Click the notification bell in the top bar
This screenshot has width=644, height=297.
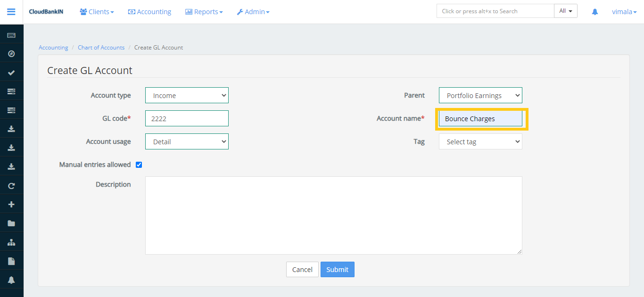[x=595, y=12]
